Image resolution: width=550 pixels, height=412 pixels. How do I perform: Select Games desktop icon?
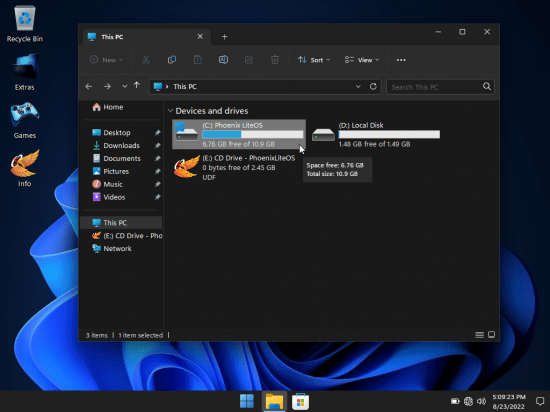25,120
